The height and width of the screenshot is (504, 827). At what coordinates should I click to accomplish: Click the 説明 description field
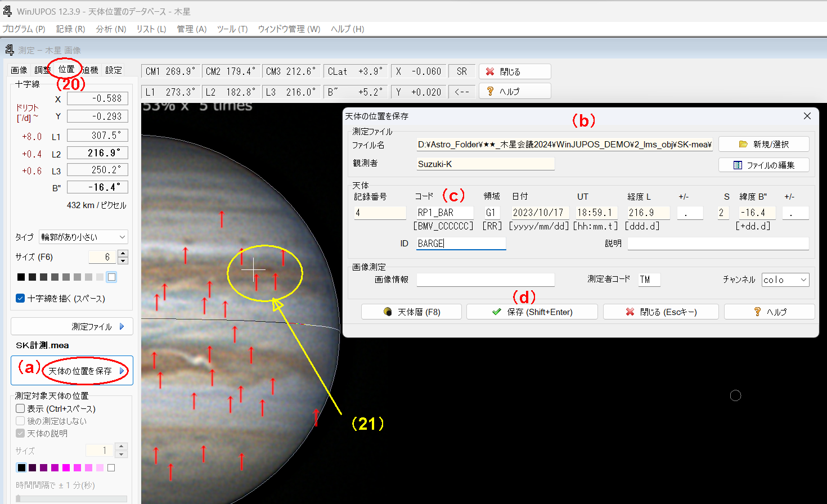pyautogui.click(x=718, y=244)
